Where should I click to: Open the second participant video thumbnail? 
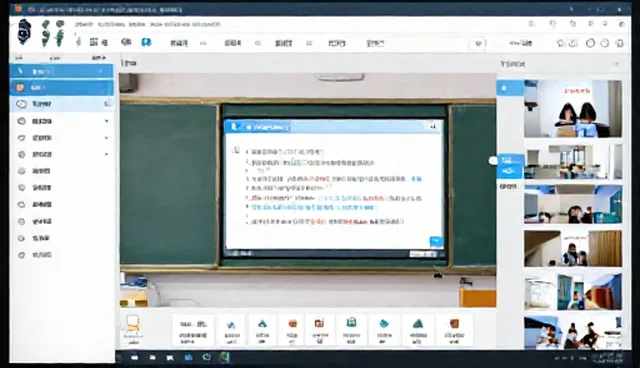pyautogui.click(x=573, y=162)
